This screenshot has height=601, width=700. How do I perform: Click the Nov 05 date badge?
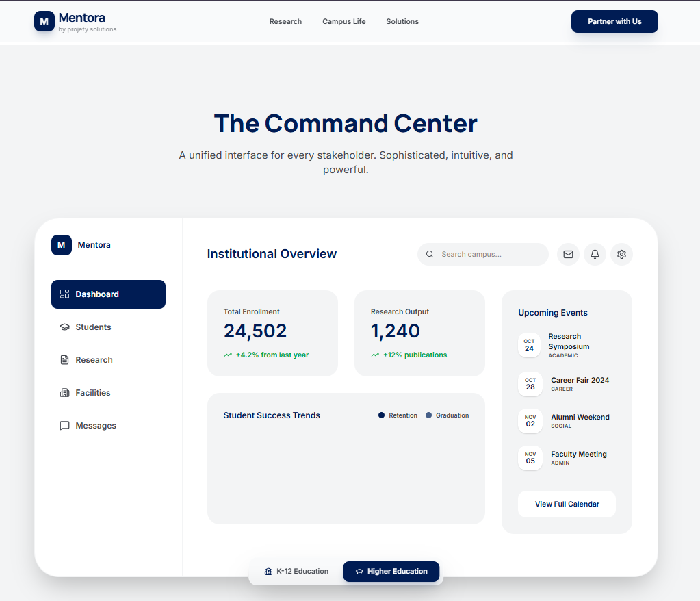pos(530,458)
